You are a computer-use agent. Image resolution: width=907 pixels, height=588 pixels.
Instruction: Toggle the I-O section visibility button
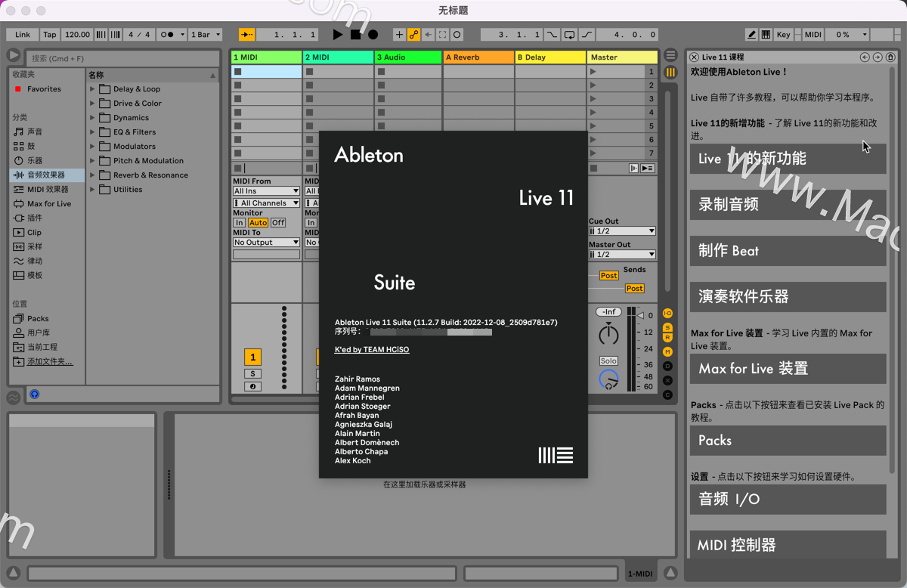click(667, 313)
